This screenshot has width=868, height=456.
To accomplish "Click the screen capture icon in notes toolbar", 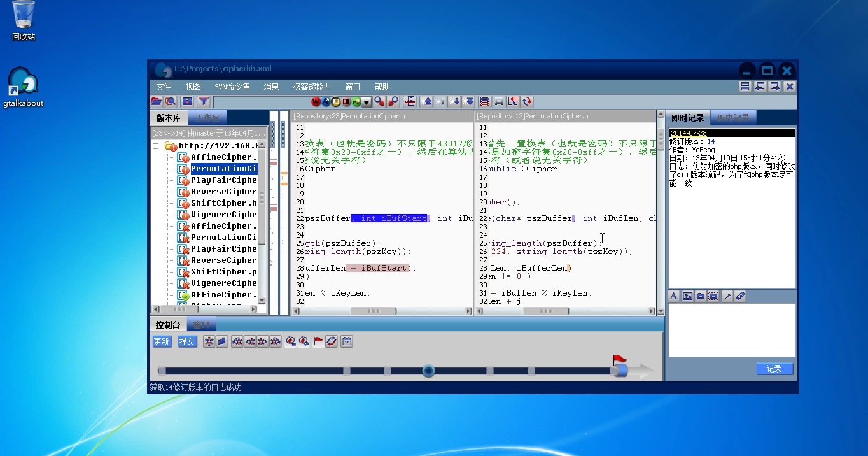I will [713, 296].
